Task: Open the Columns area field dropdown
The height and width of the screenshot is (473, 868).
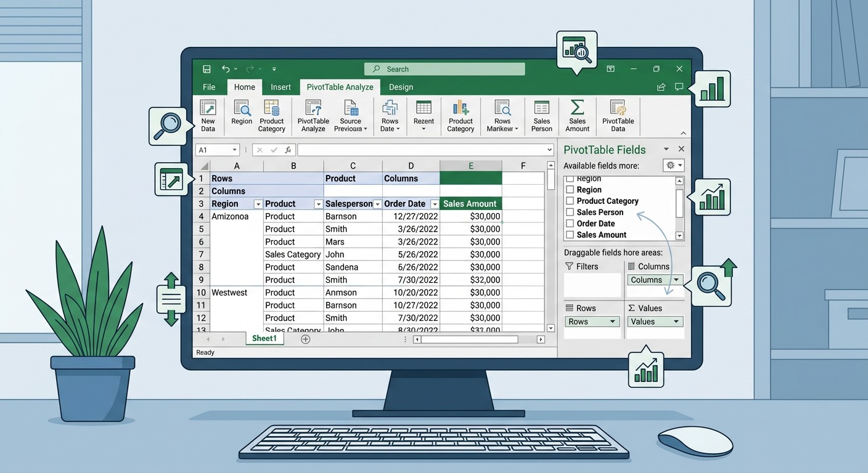Action: point(676,280)
